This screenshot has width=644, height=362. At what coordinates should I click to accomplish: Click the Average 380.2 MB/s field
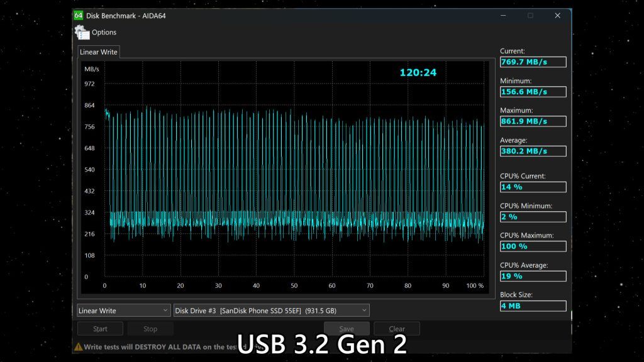[x=533, y=151]
